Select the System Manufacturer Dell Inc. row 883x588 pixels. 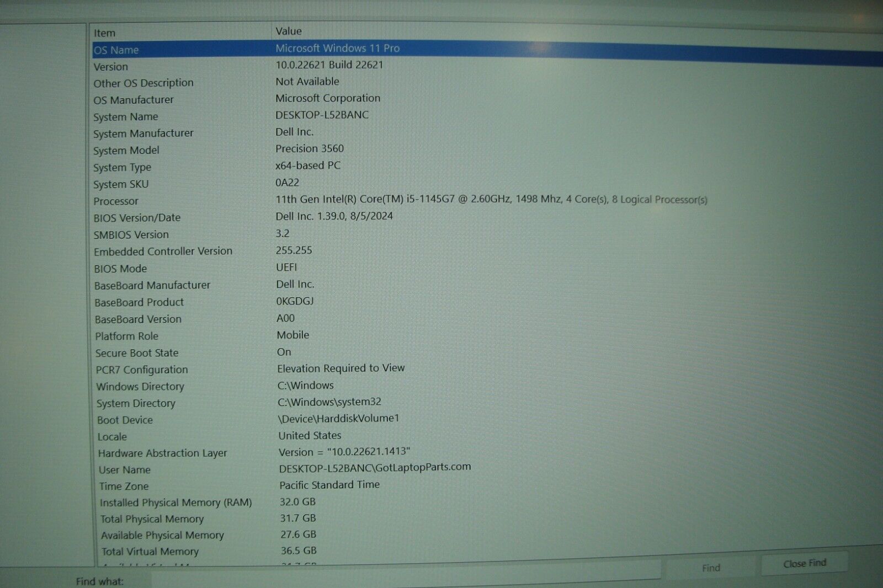[221, 133]
